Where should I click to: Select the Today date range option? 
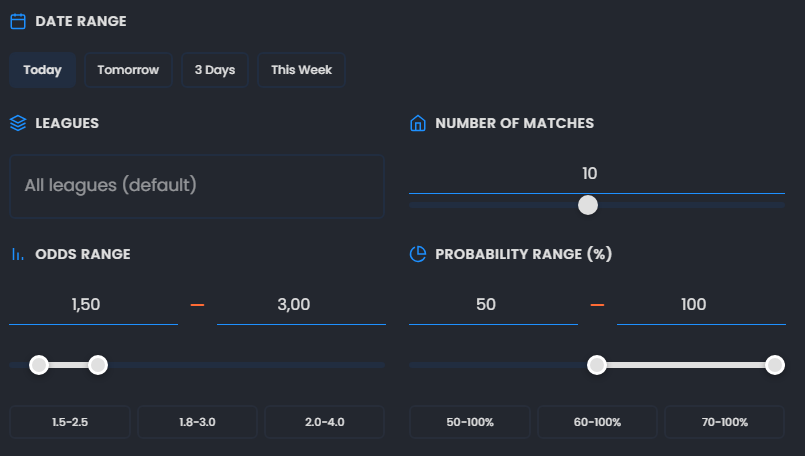pyautogui.click(x=43, y=70)
